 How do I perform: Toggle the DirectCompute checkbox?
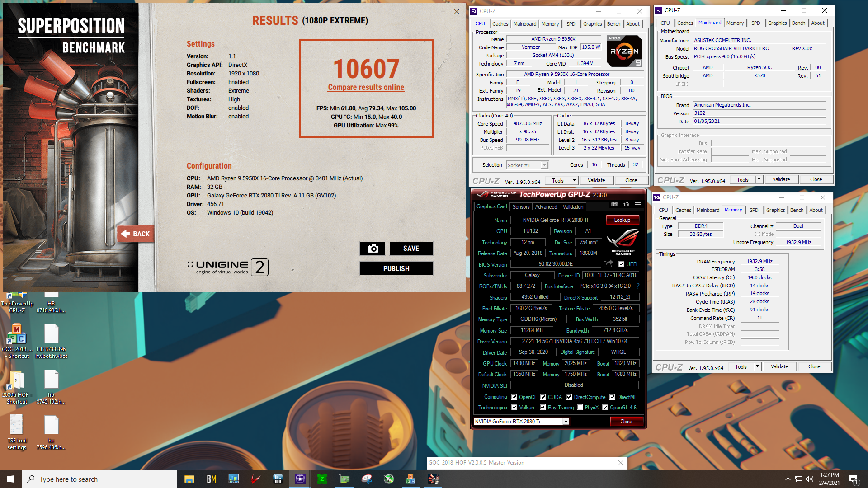point(569,397)
